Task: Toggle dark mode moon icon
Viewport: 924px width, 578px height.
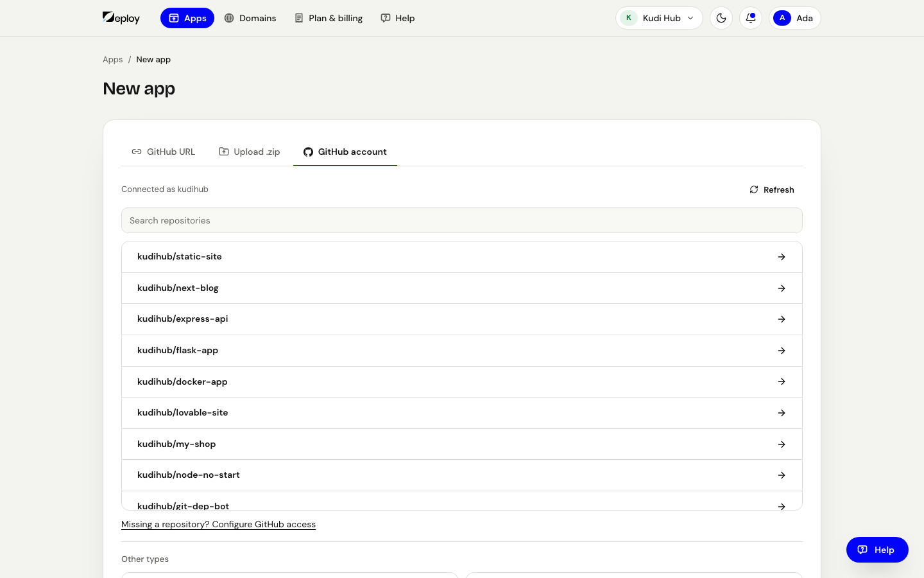Action: 721,18
